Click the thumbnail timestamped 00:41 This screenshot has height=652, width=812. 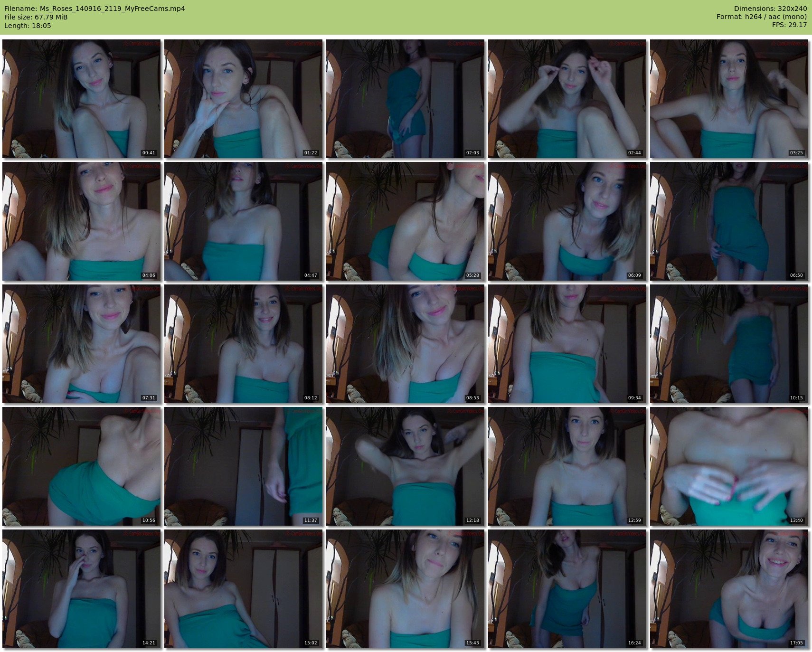point(81,99)
